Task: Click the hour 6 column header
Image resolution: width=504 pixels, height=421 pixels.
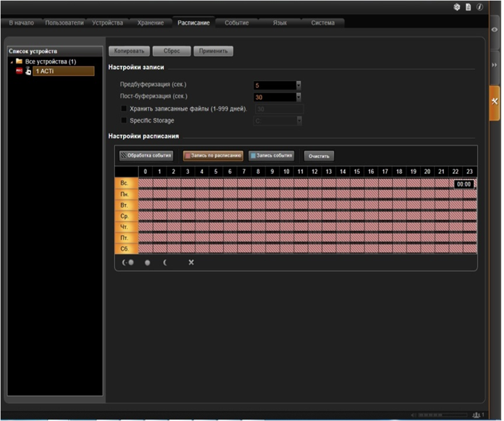Action: (230, 172)
